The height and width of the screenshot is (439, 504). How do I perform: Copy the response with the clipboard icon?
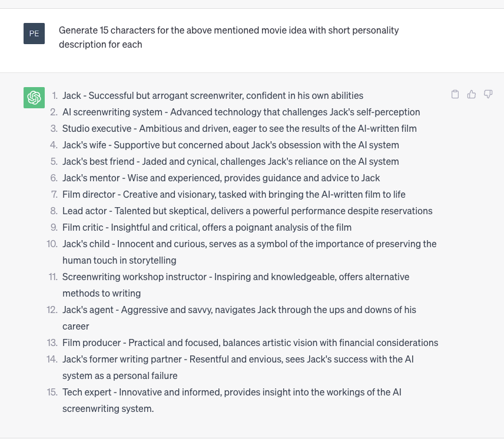pyautogui.click(x=455, y=94)
